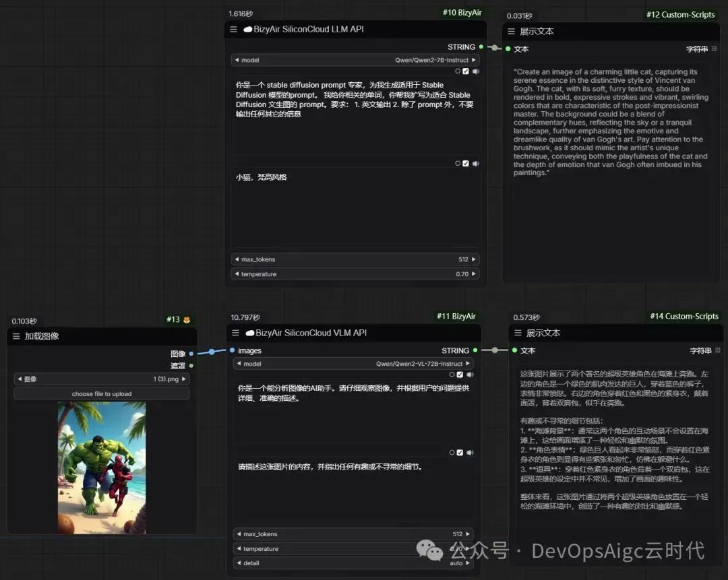Select the reroute dot on the link into node #14
The width and height of the screenshot is (728, 580).
point(495,350)
